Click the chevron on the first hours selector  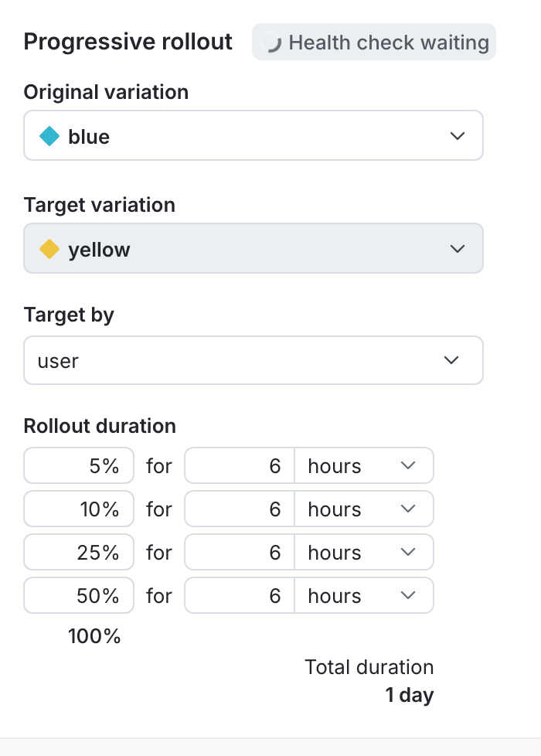(x=410, y=465)
